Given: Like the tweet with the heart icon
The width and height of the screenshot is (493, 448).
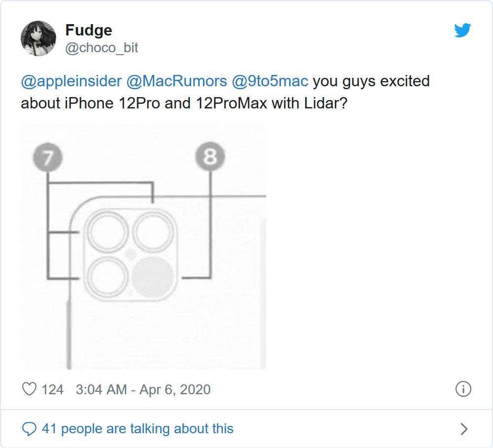Looking at the screenshot, I should 30,389.
